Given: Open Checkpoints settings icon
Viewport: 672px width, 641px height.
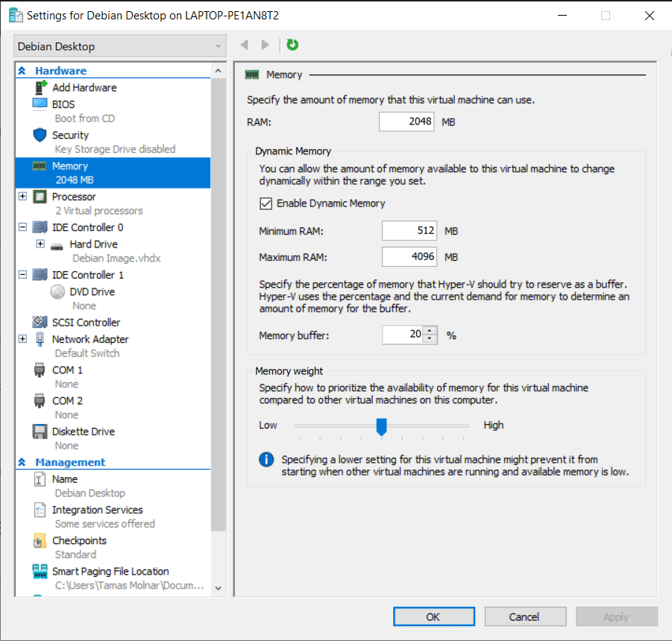Looking at the screenshot, I should coord(40,541).
